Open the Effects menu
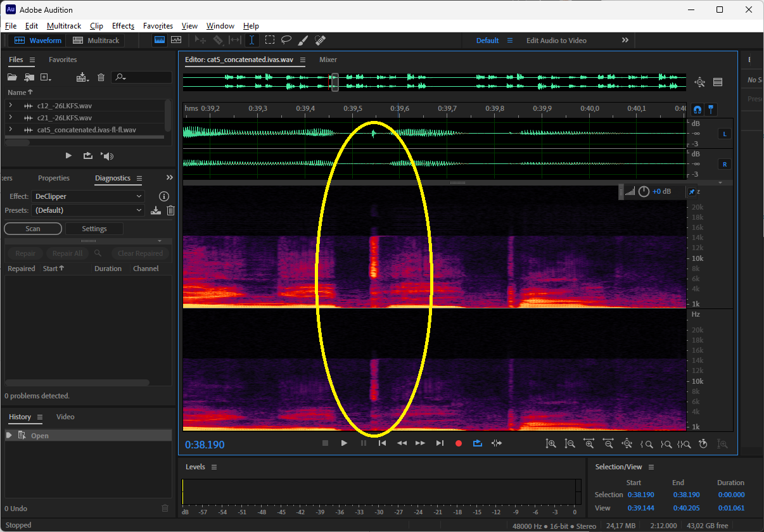 123,26
